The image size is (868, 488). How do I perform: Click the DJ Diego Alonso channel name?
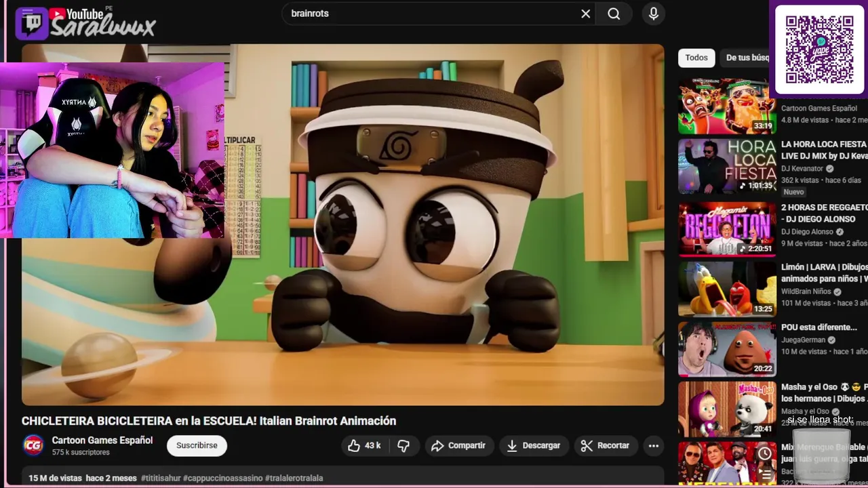(x=807, y=232)
